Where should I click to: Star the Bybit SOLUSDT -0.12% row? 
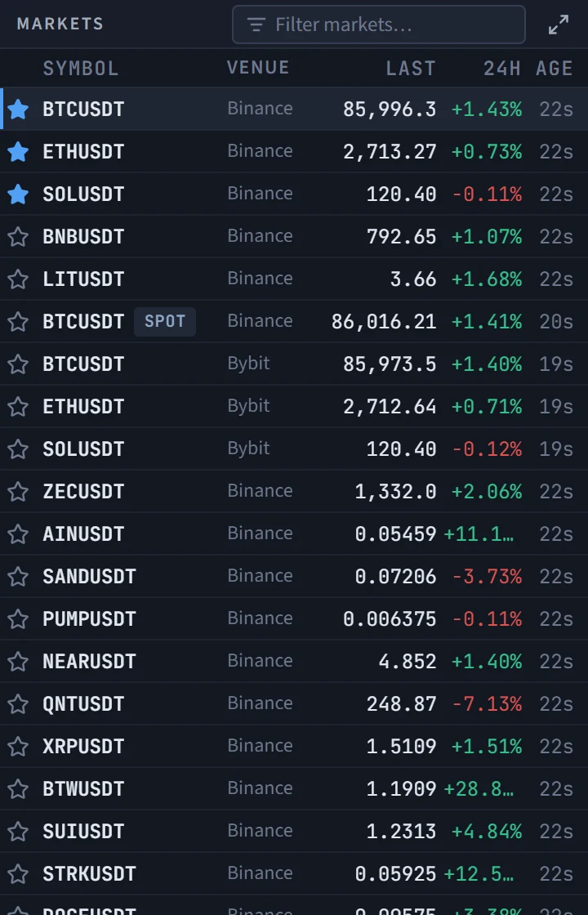[18, 449]
